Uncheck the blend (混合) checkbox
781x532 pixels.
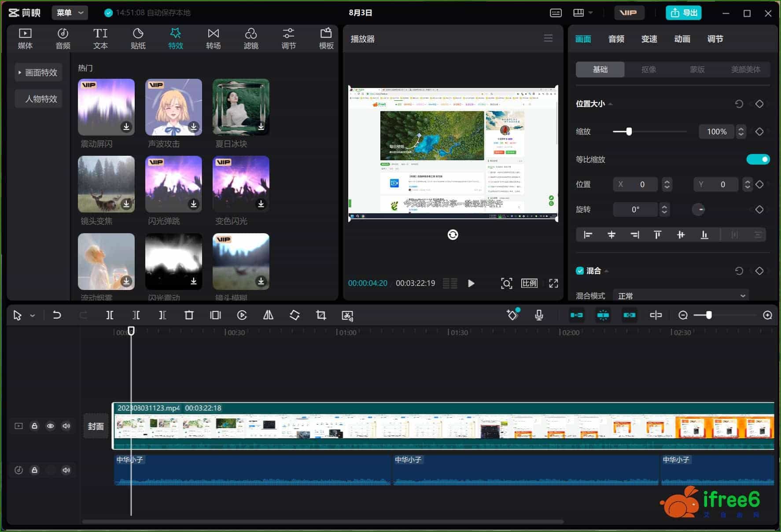[580, 271]
